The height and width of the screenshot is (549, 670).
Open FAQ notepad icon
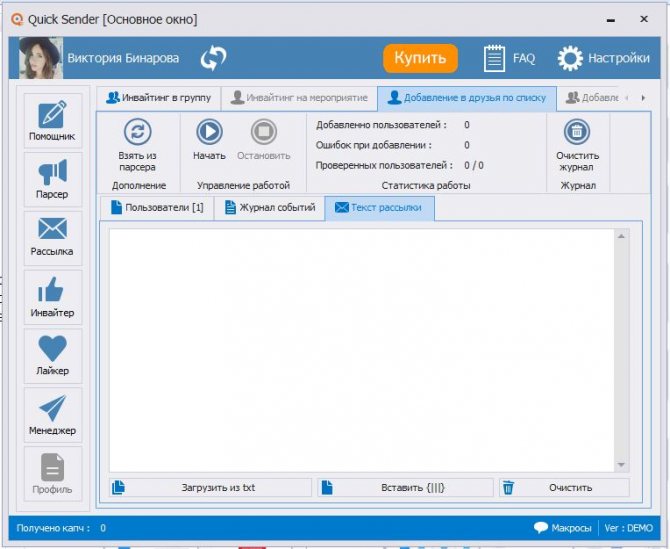click(x=494, y=58)
